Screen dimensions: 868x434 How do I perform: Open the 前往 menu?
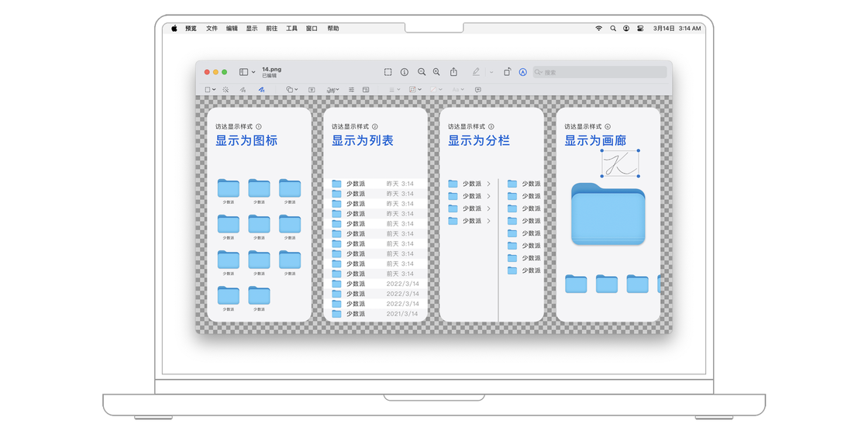coord(272,28)
